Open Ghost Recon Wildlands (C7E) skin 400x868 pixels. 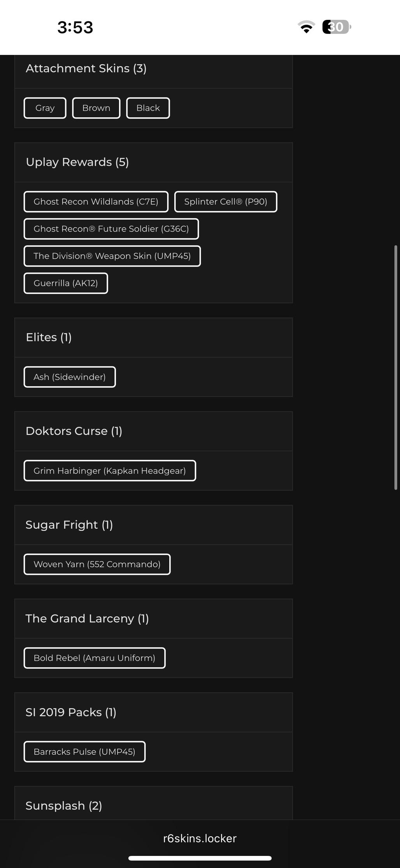coord(96,202)
